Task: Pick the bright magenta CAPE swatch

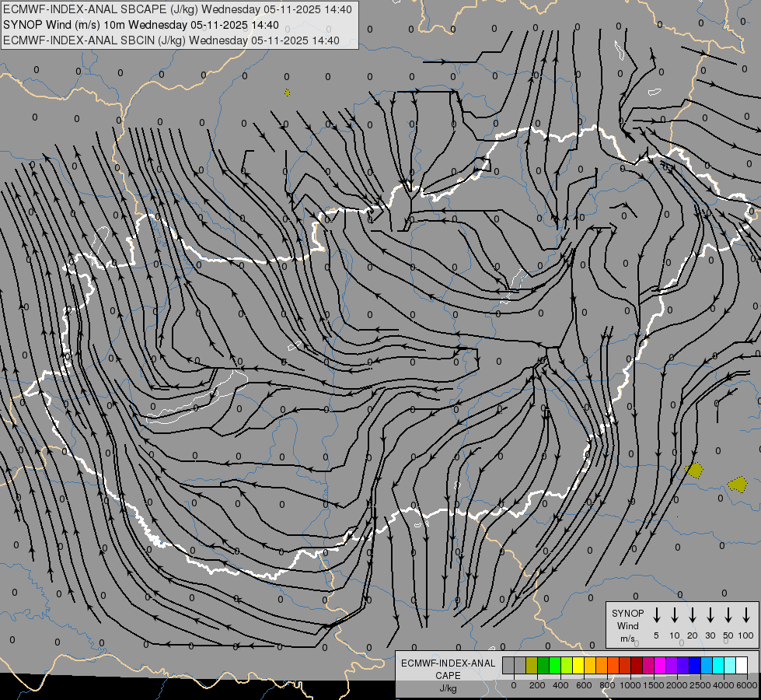Action: click(x=660, y=665)
